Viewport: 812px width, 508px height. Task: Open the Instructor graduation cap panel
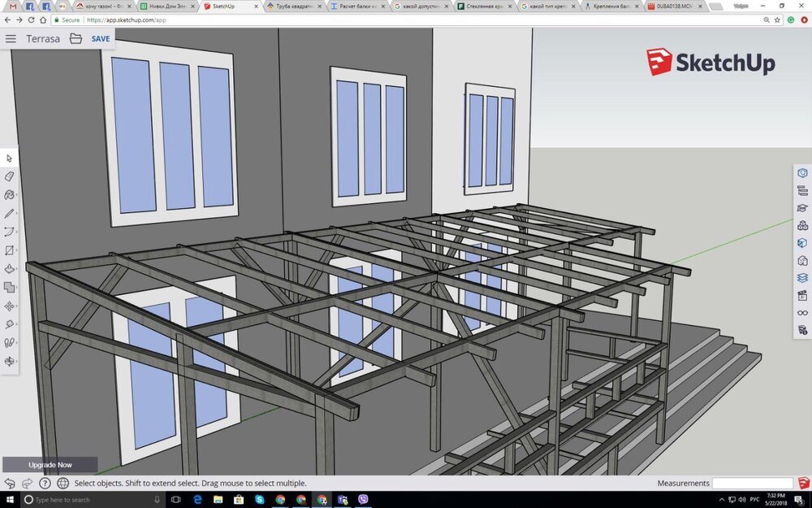802,208
